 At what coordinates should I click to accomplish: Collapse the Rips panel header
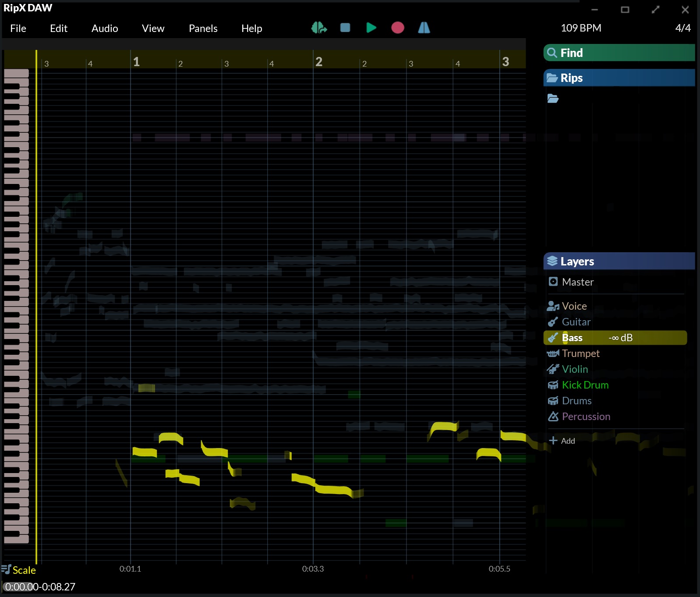pyautogui.click(x=619, y=78)
